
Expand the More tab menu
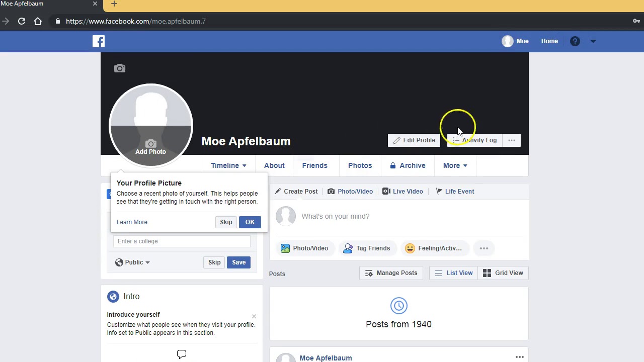[x=455, y=165]
